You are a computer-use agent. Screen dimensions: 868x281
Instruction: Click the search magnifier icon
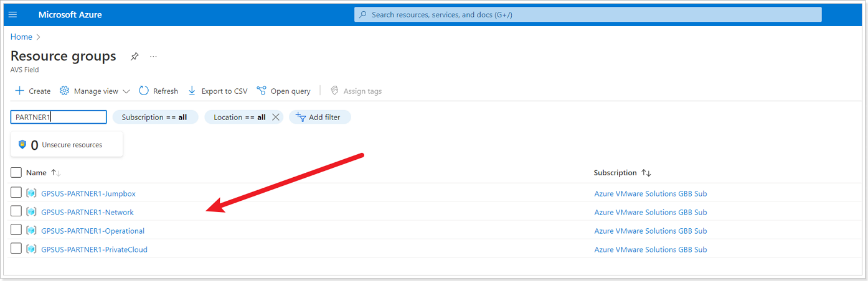[363, 14]
